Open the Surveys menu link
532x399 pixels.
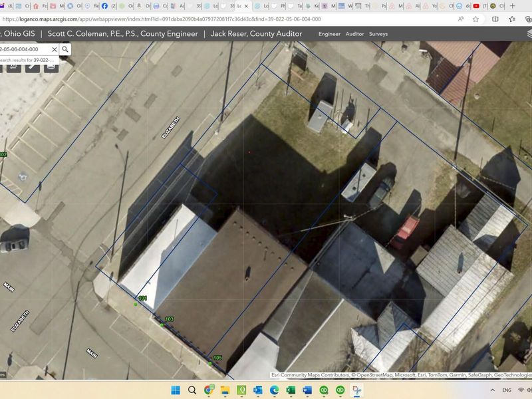pyautogui.click(x=378, y=34)
